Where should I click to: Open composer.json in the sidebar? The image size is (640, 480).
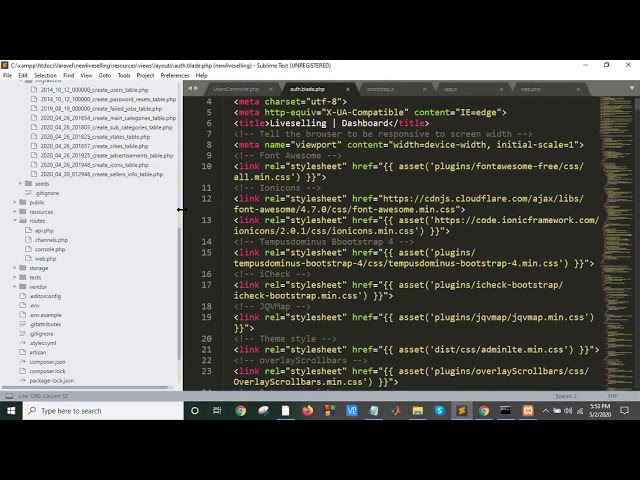(47, 362)
